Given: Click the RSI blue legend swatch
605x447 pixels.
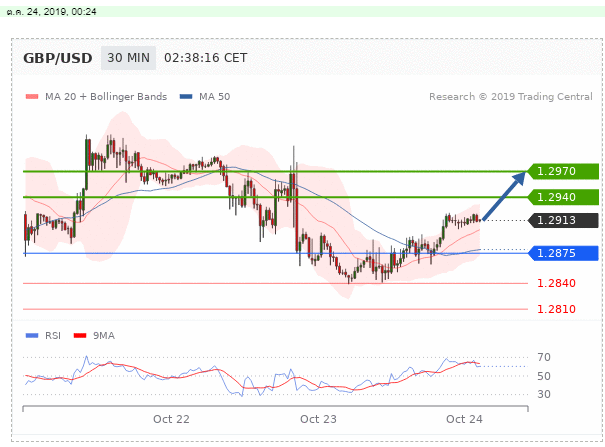Looking at the screenshot, I should (x=32, y=336).
